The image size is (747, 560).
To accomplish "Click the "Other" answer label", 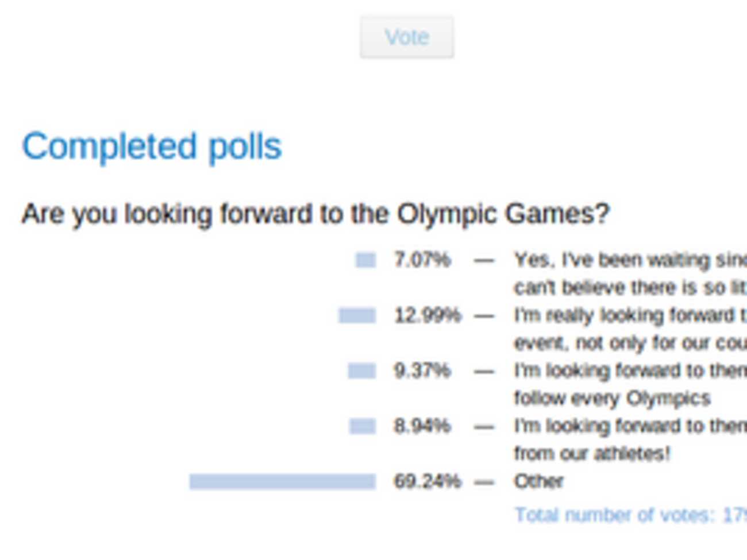I will pyautogui.click(x=538, y=481).
